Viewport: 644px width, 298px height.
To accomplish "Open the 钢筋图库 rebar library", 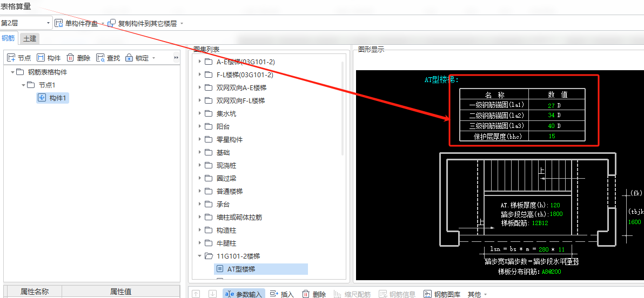I will pyautogui.click(x=442, y=294).
